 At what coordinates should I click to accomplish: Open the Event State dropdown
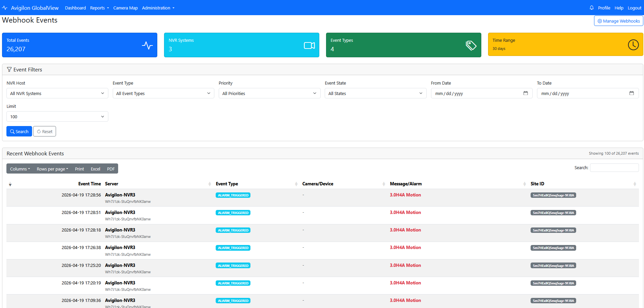(x=376, y=93)
